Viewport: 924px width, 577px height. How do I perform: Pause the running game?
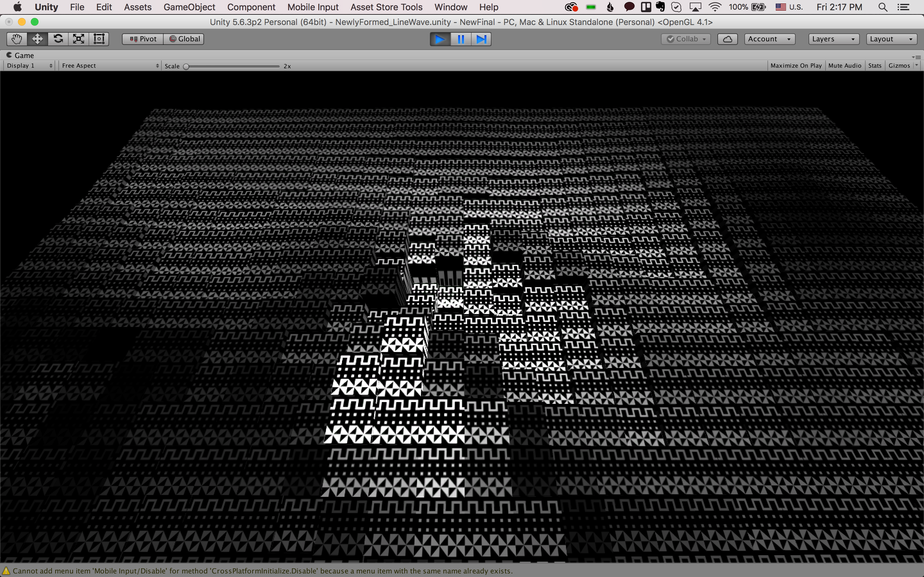click(461, 39)
